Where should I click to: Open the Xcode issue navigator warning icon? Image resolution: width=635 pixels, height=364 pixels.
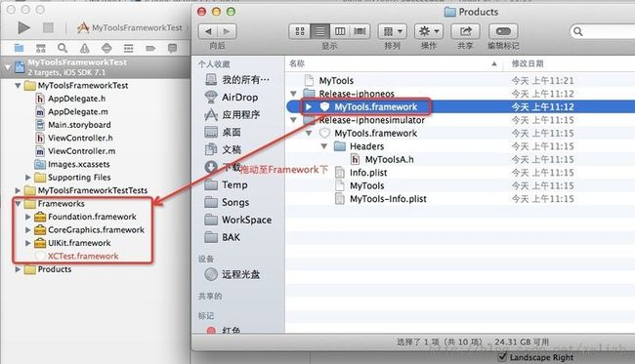coord(85,49)
